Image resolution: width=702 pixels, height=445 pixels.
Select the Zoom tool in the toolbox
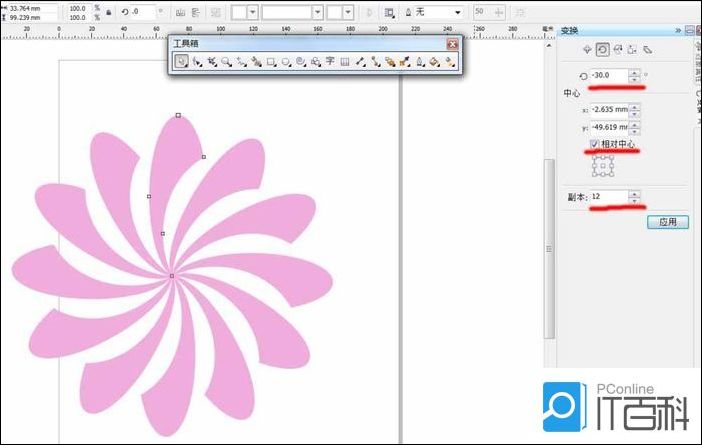coord(227,62)
